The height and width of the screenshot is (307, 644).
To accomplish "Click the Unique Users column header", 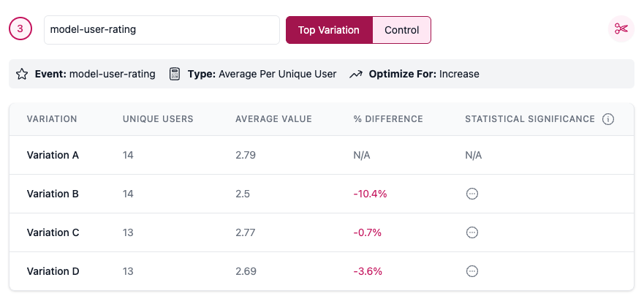I will 158,119.
